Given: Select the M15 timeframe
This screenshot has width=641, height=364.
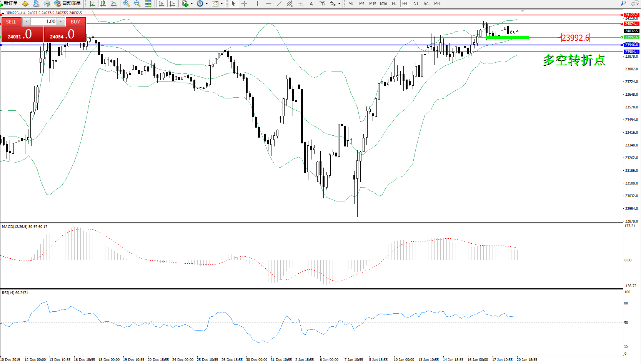Looking at the screenshot, I should (x=372, y=3).
